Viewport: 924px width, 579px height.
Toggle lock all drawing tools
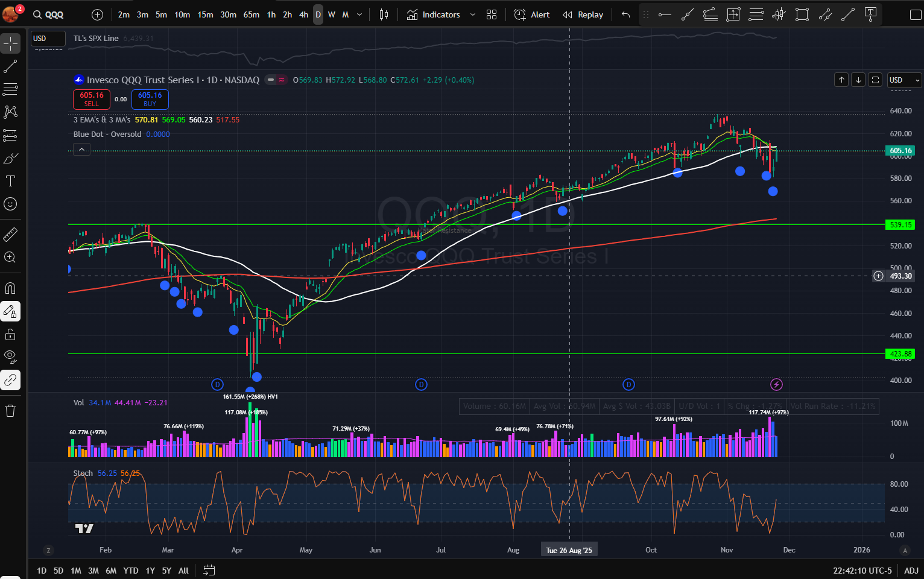tap(10, 334)
